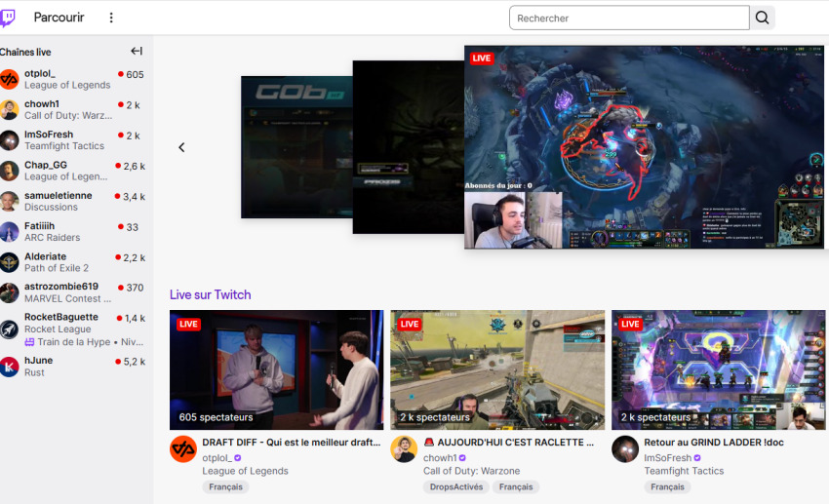This screenshot has width=829, height=504.
Task: Select Chap_GG channel name in sidebar
Action: pos(46,165)
